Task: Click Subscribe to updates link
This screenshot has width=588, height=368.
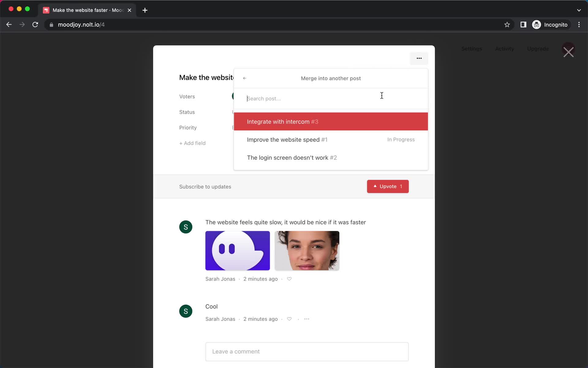Action: [x=205, y=186]
